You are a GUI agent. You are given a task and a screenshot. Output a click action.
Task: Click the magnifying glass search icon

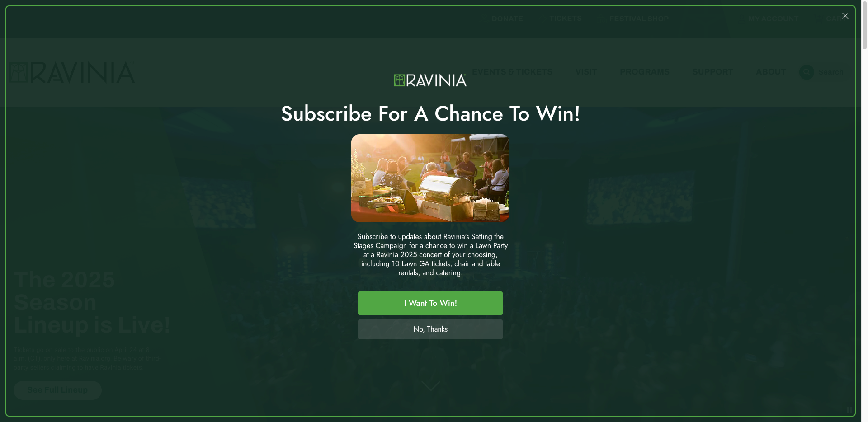click(807, 72)
